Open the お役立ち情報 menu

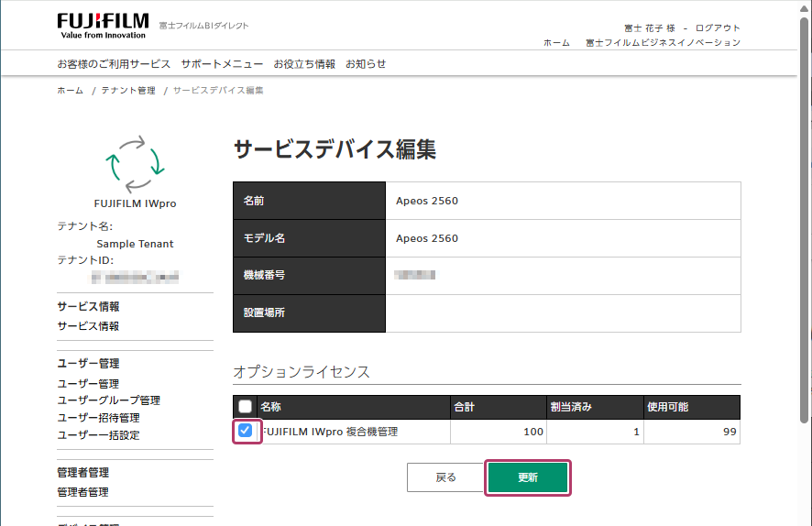tap(304, 64)
